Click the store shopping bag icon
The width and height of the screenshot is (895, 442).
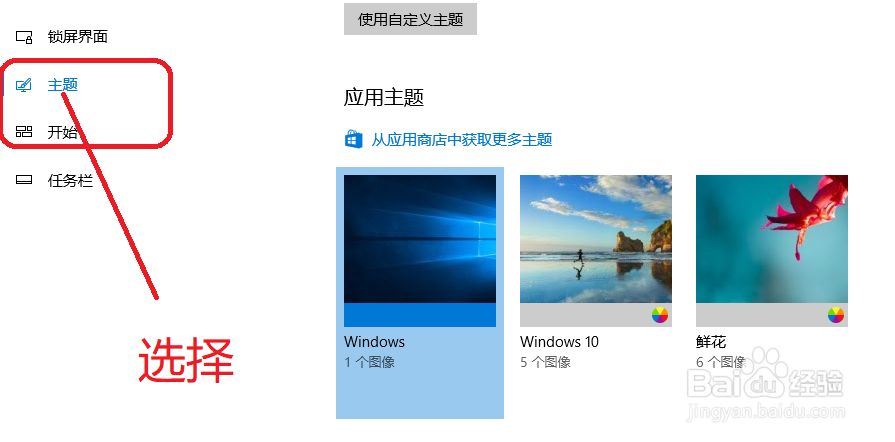coord(354,139)
